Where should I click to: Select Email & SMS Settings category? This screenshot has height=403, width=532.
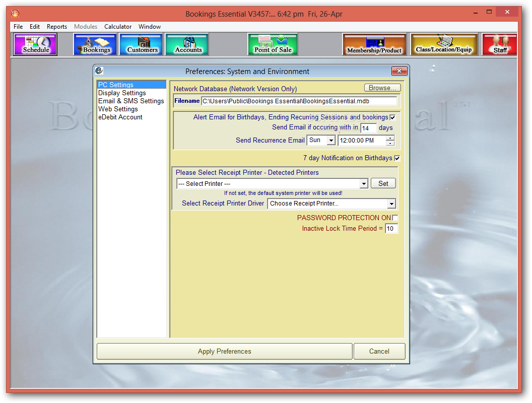[131, 101]
